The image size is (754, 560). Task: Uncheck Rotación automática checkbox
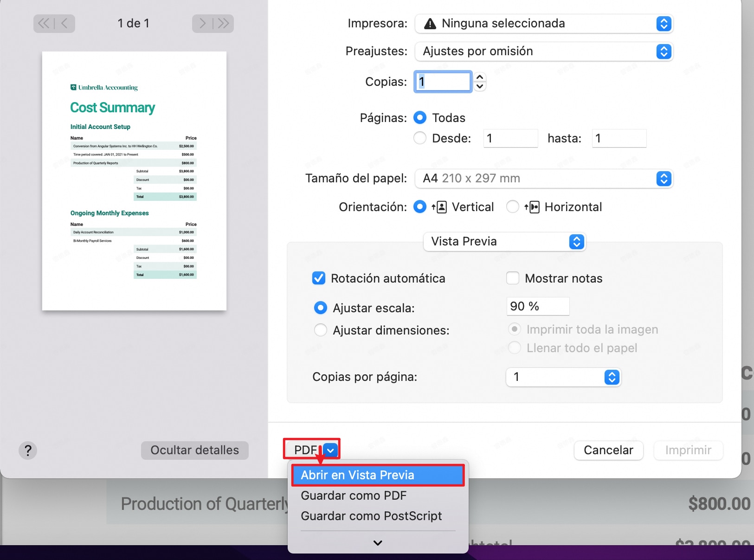319,278
